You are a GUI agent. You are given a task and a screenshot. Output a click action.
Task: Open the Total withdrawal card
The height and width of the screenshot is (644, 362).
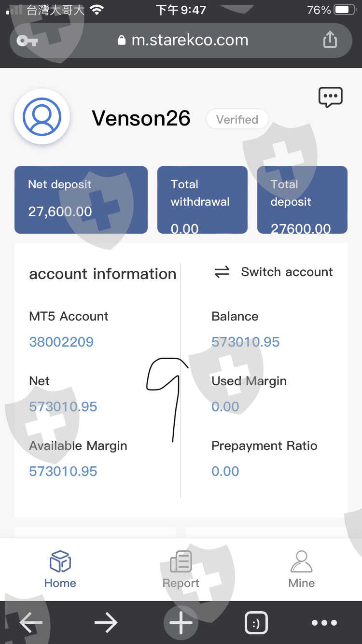pyautogui.click(x=202, y=200)
